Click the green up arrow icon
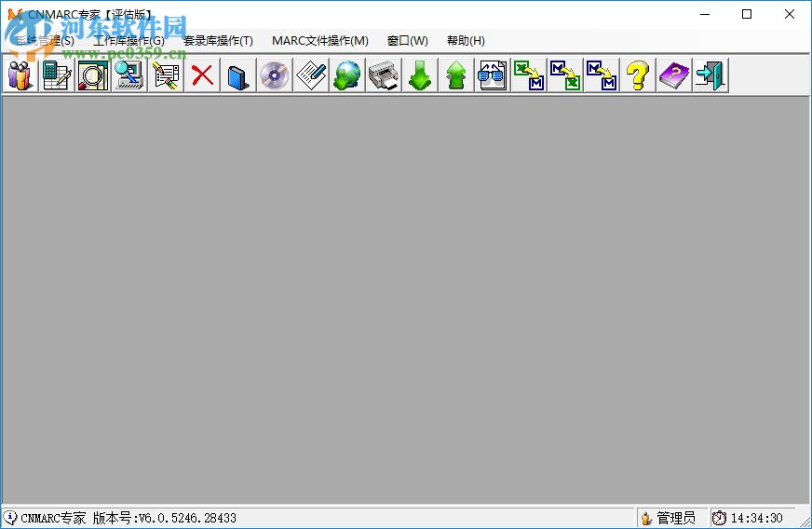This screenshot has height=529, width=812. point(455,75)
